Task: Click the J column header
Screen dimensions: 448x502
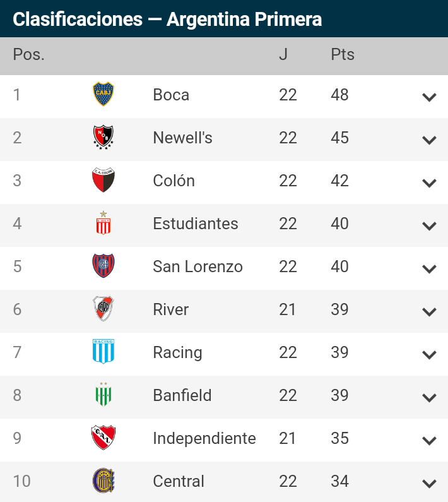Action: [283, 54]
